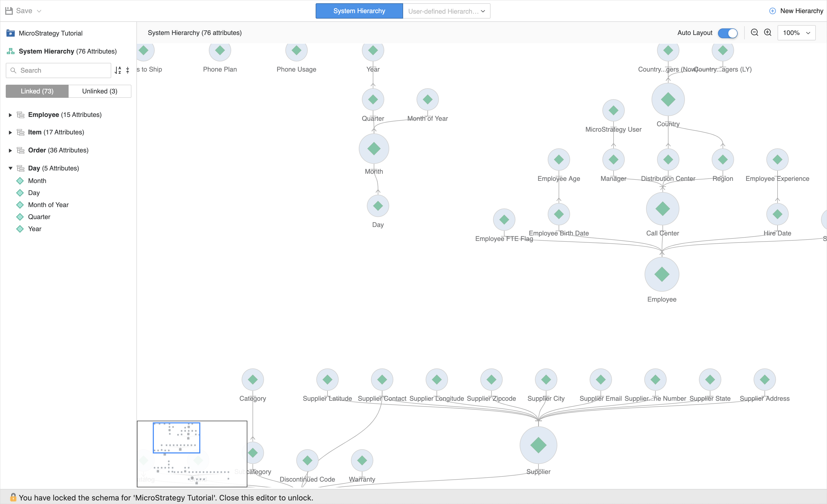Click the zoom in magnifier icon
The width and height of the screenshot is (827, 504).
[x=768, y=33]
